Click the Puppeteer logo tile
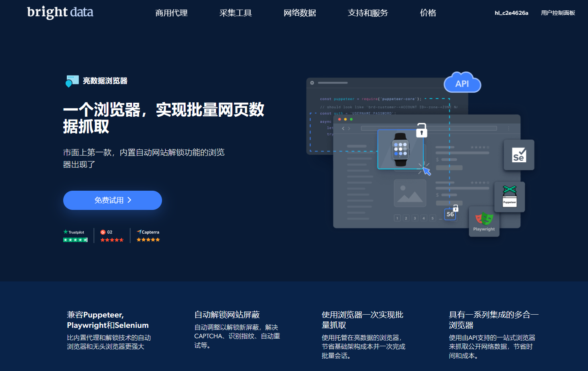The width and height of the screenshot is (588, 371). (509, 197)
